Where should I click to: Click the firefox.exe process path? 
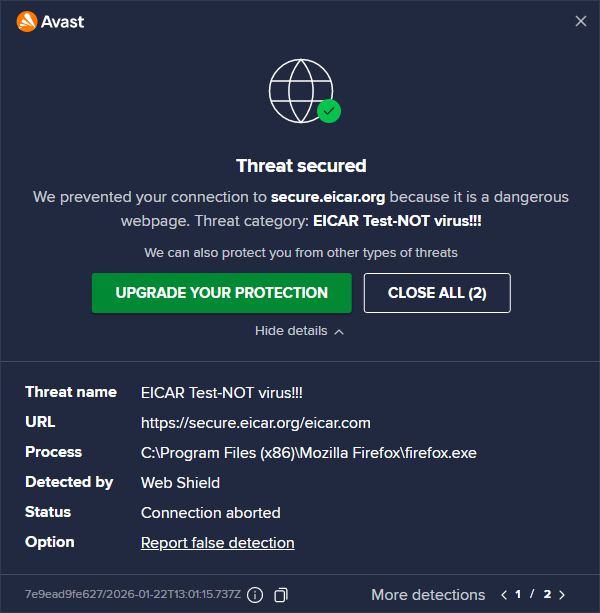(309, 453)
